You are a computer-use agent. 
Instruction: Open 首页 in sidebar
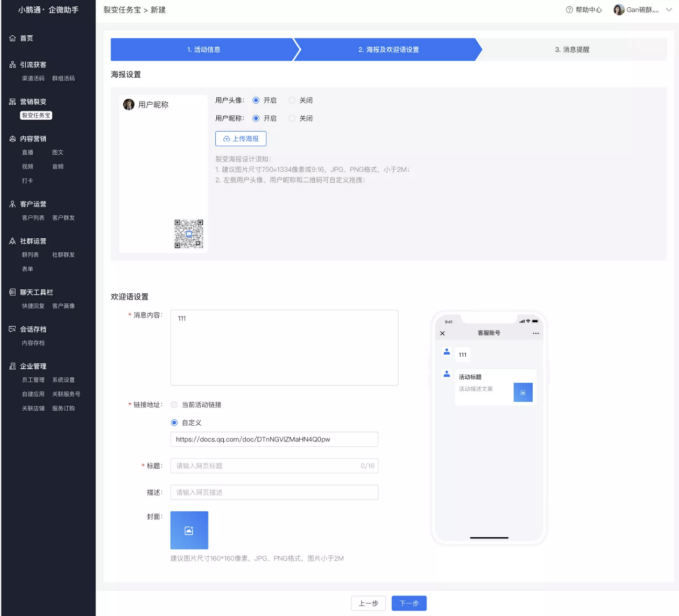[27, 38]
